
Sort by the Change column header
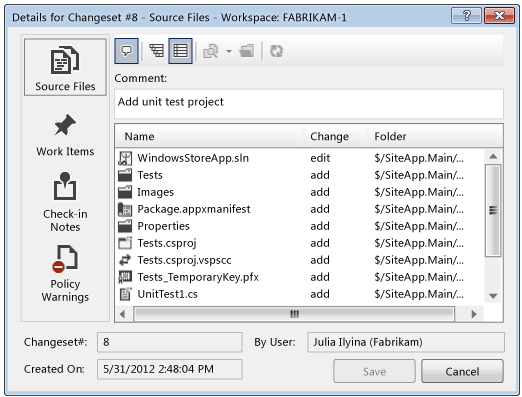point(336,136)
